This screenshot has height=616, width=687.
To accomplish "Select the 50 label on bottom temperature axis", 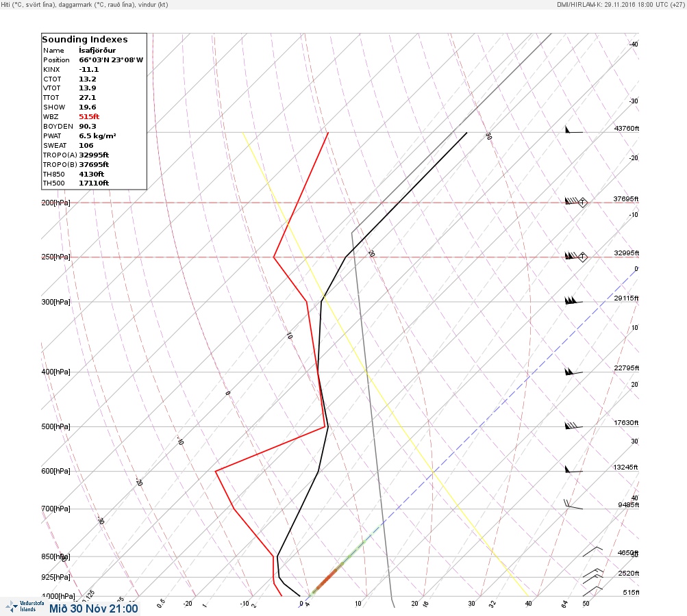I will 586,603.
